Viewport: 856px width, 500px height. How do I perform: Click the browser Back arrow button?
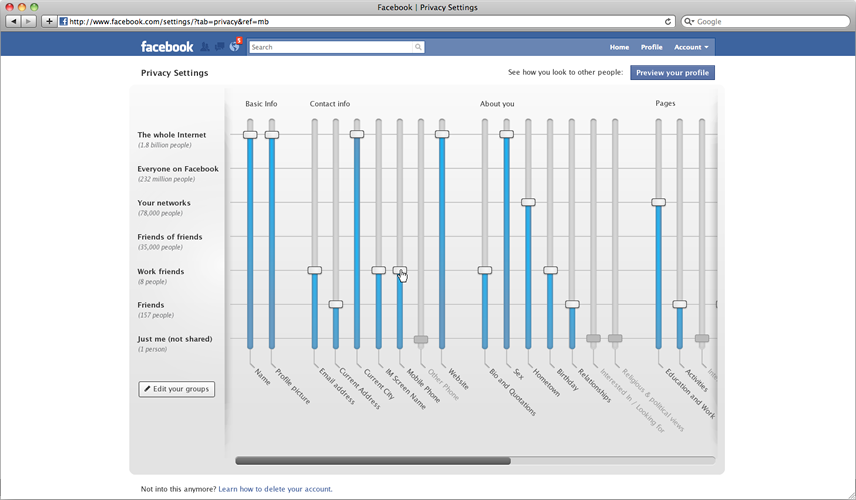coord(14,21)
